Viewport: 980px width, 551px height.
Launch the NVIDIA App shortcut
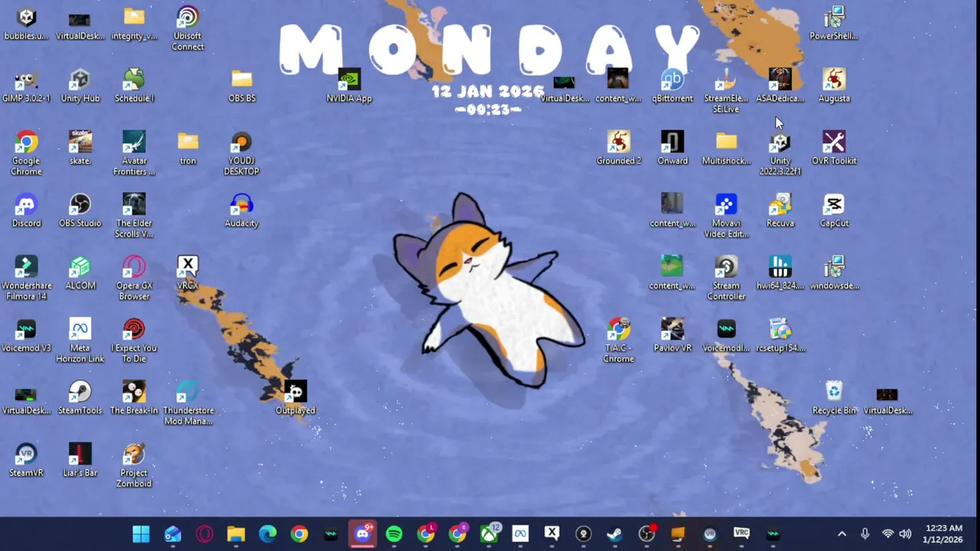(348, 85)
